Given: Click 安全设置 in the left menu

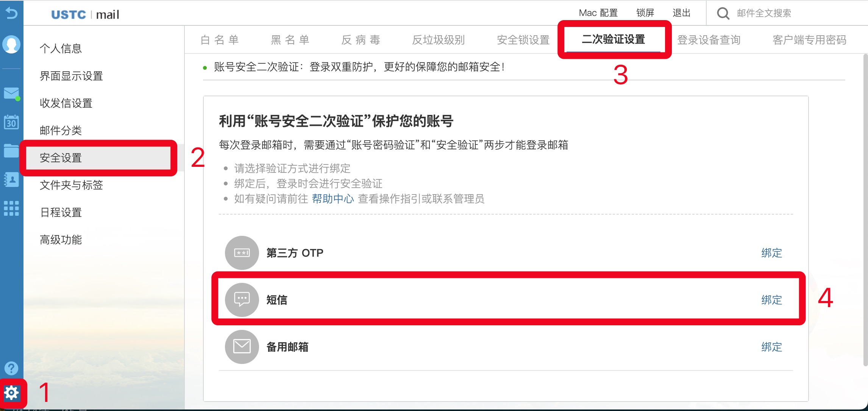Looking at the screenshot, I should [101, 159].
